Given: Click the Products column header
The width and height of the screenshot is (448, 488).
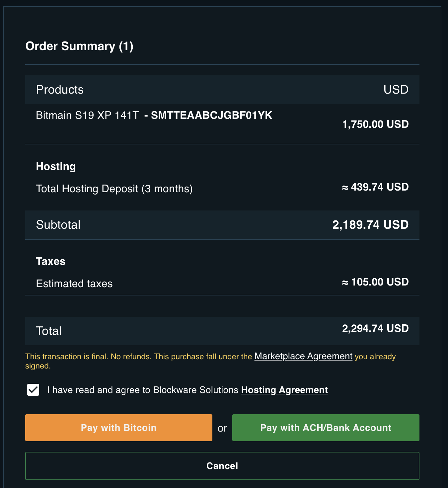Looking at the screenshot, I should tap(60, 90).
